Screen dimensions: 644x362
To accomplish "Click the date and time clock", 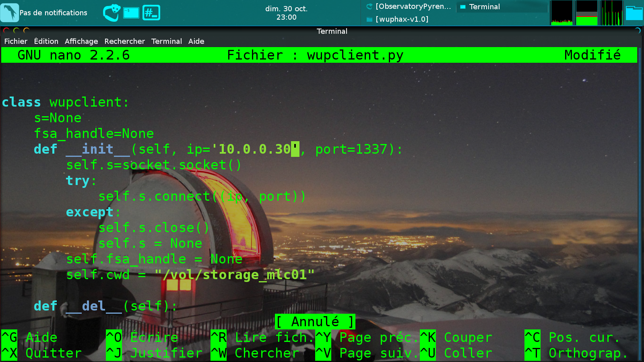I will [x=286, y=13].
